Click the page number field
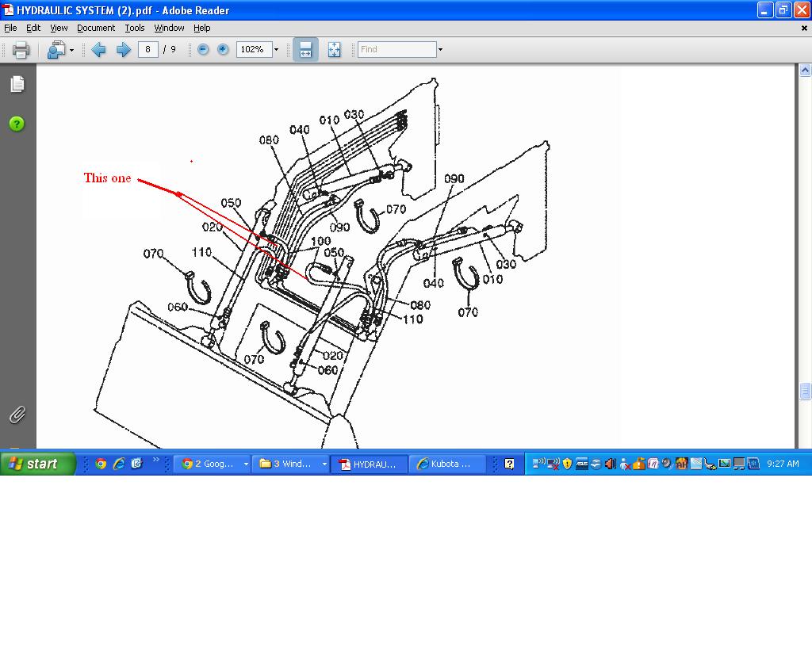 click(148, 49)
